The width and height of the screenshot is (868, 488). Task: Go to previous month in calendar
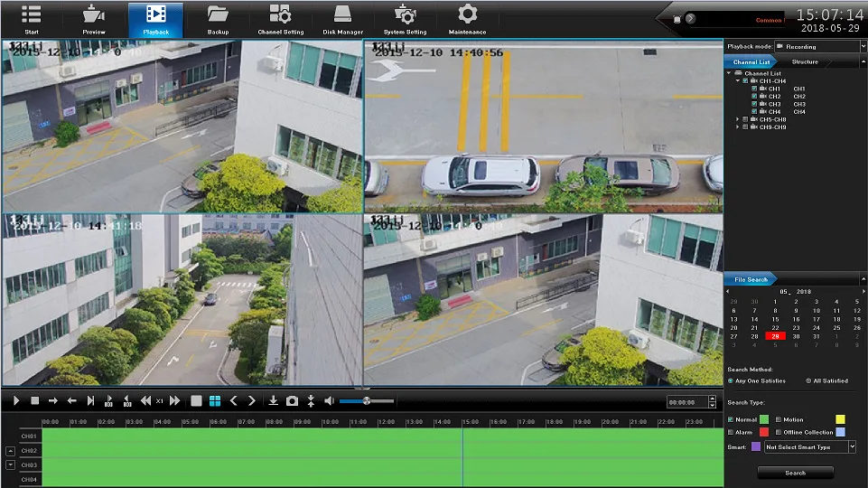click(x=728, y=291)
